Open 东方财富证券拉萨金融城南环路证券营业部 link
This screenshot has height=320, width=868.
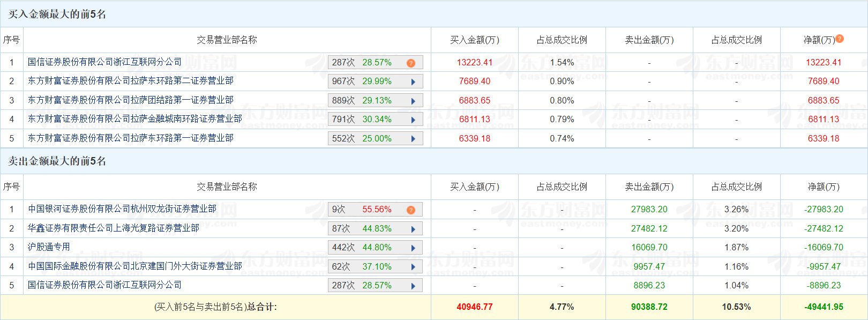[134, 119]
